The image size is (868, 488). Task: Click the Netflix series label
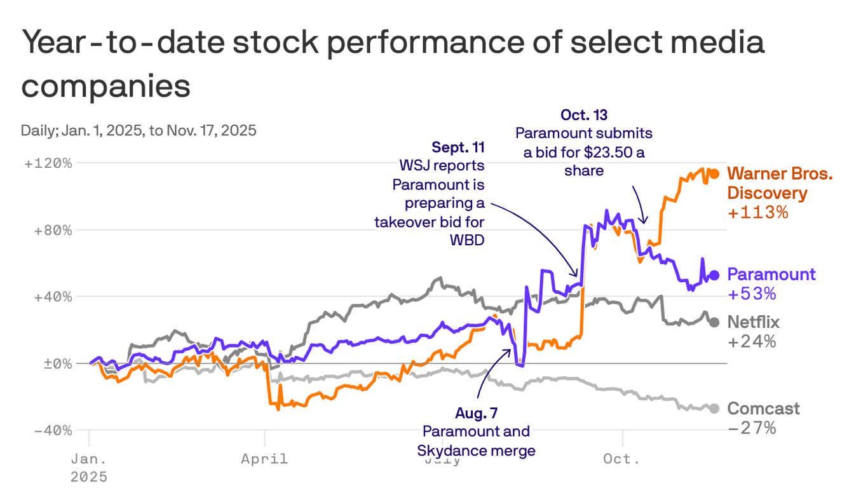[753, 322]
